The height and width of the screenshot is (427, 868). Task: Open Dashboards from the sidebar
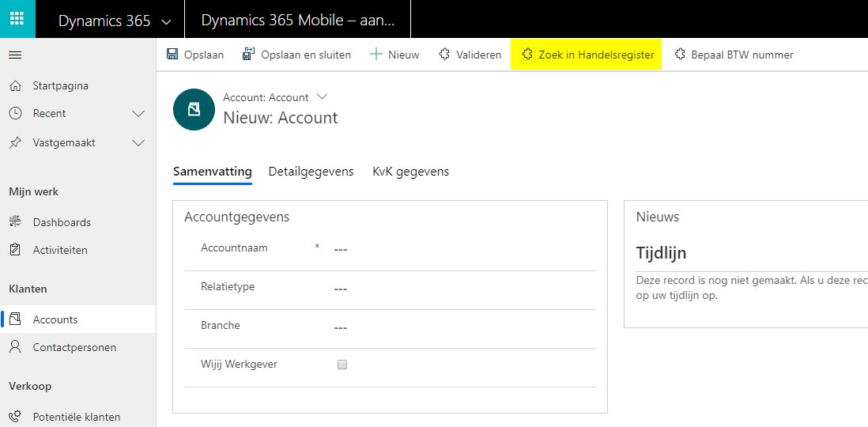click(x=62, y=222)
